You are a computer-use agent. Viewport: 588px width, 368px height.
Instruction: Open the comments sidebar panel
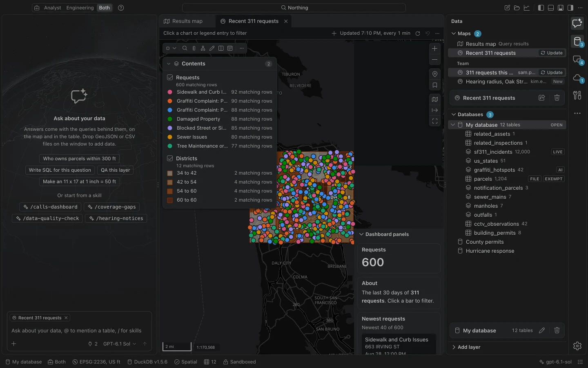coord(577,60)
